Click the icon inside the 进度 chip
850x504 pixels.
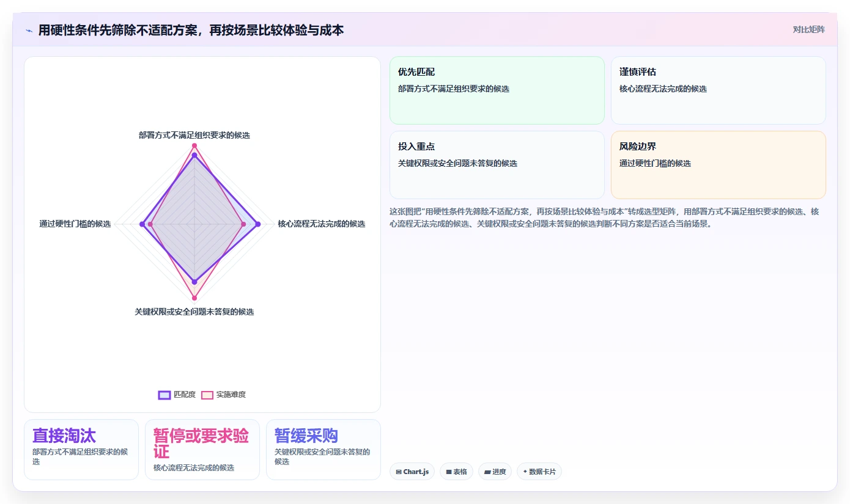click(x=487, y=472)
